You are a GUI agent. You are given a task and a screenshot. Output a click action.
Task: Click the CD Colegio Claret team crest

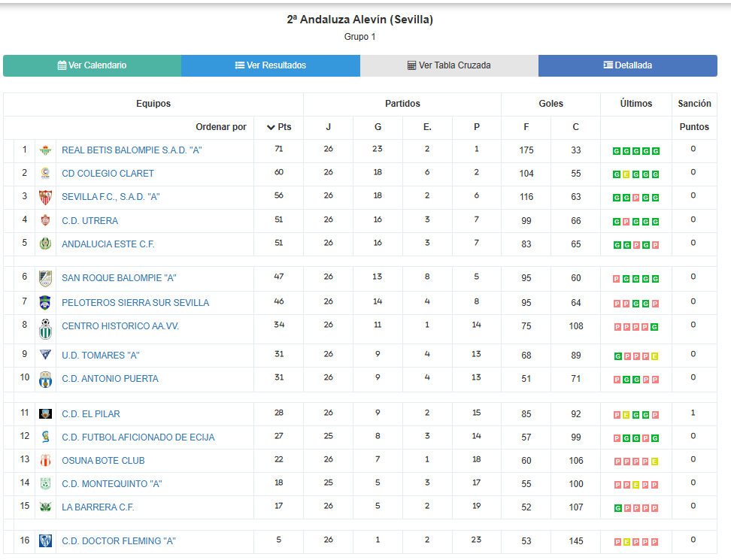tap(45, 174)
